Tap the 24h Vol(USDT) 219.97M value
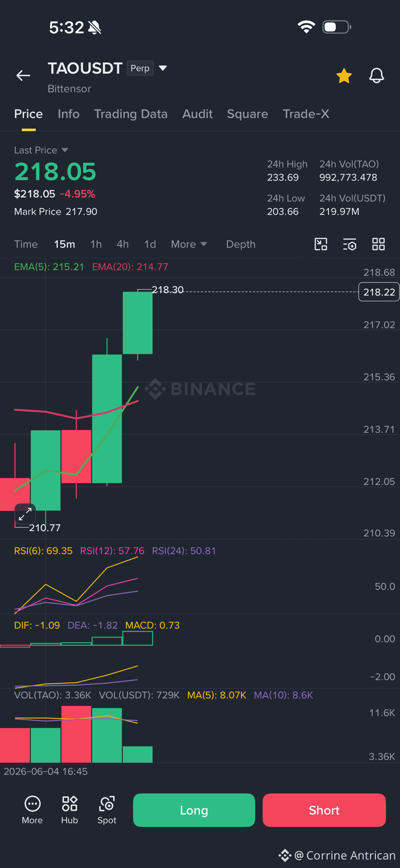 click(x=339, y=212)
